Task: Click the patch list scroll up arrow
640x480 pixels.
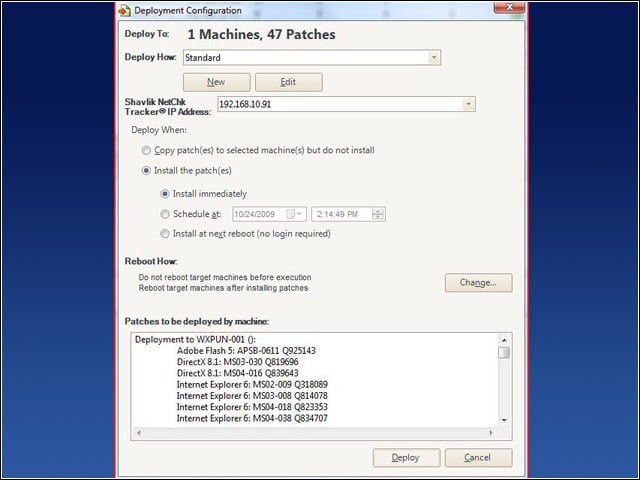Action: tap(504, 340)
